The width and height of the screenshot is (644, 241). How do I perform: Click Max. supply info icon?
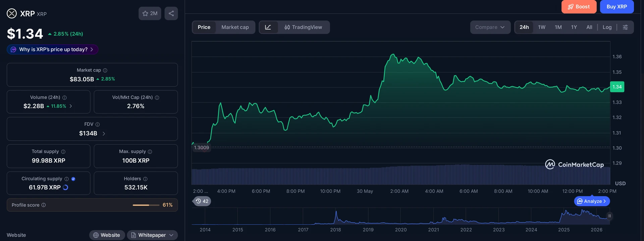pyautogui.click(x=150, y=152)
